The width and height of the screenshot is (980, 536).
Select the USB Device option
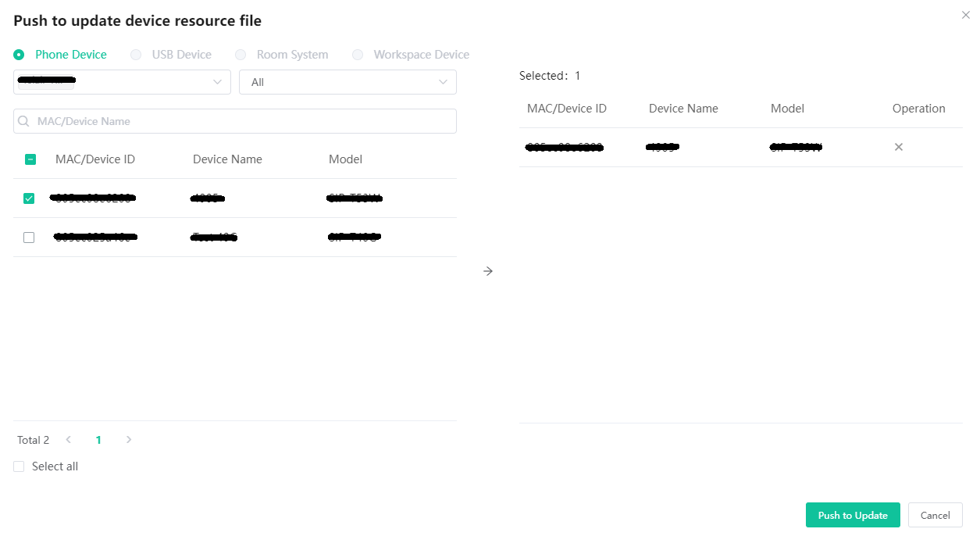[x=136, y=55]
